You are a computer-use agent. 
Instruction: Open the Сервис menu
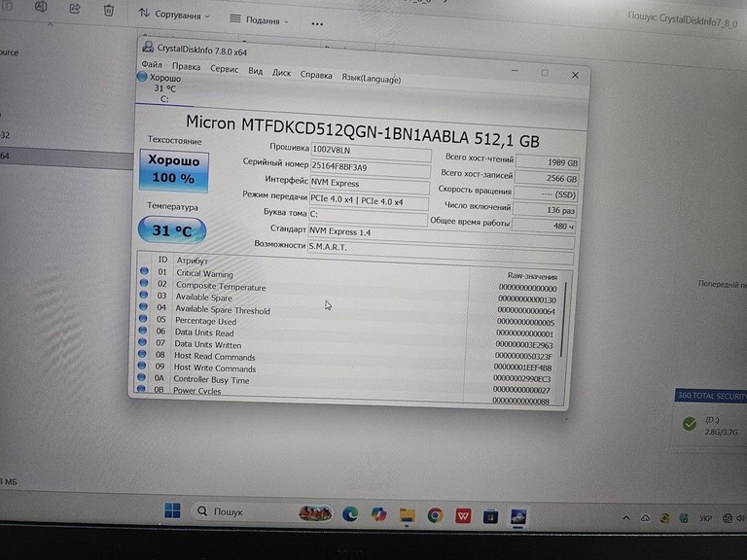225,69
